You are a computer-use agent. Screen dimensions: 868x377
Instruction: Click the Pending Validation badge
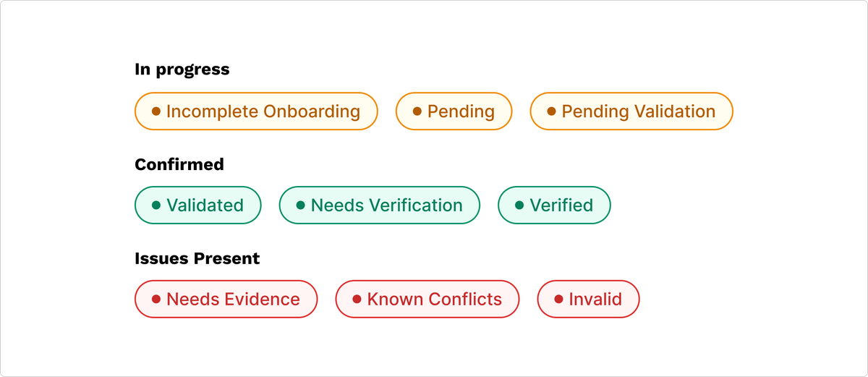pos(631,111)
